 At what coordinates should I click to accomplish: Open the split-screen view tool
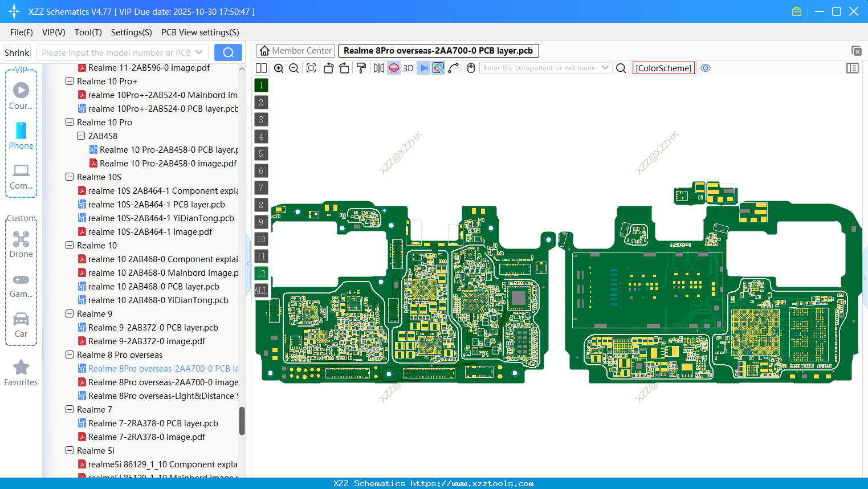tap(261, 68)
